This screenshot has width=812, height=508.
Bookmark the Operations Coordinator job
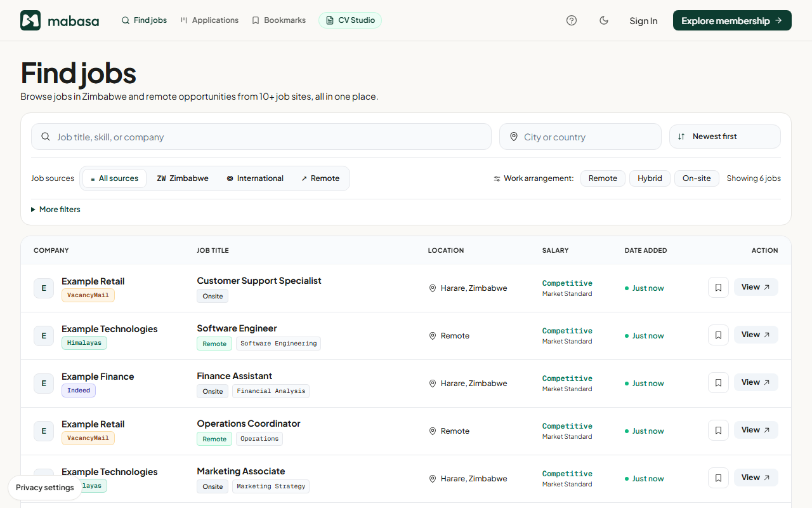click(x=718, y=431)
